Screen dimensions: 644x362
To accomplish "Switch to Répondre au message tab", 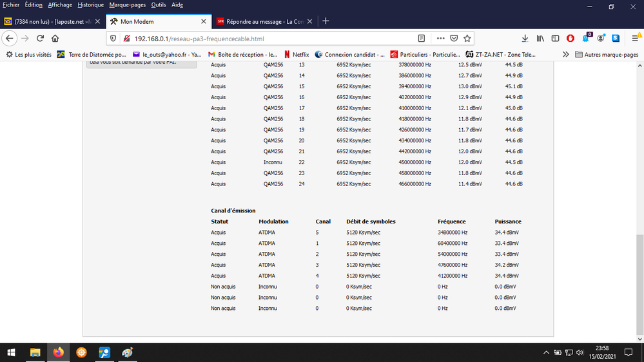I will [261, 21].
